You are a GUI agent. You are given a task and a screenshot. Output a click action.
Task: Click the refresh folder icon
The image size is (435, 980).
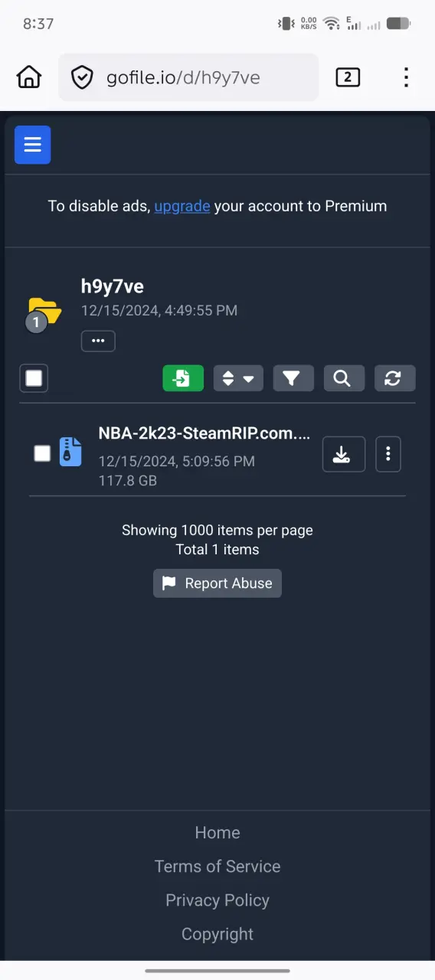[394, 378]
